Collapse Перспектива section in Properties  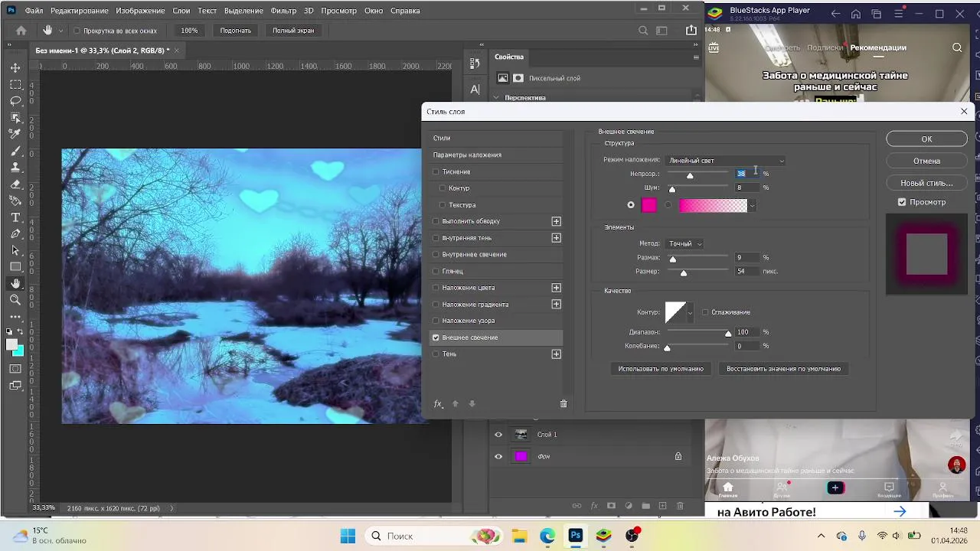pyautogui.click(x=496, y=98)
